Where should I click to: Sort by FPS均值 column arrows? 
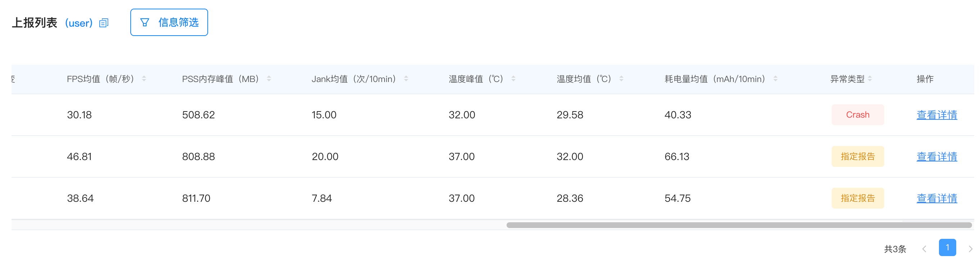tap(144, 79)
